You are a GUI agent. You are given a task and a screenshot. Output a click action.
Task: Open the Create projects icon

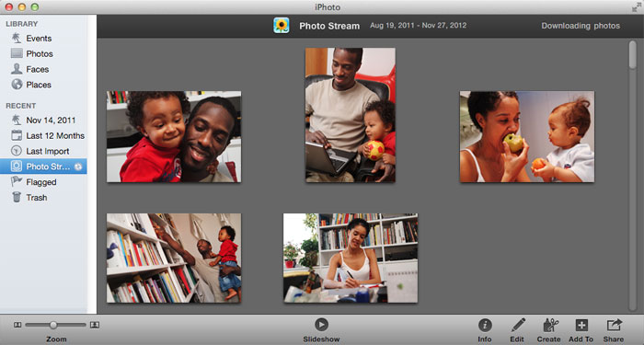[x=549, y=325]
